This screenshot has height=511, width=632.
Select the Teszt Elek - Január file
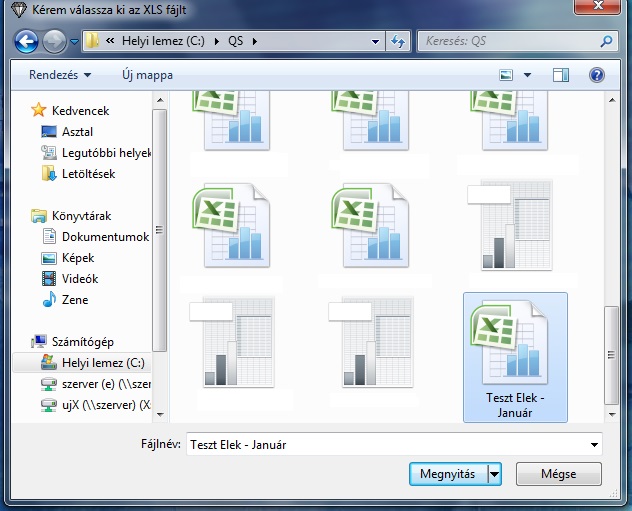[x=517, y=355]
